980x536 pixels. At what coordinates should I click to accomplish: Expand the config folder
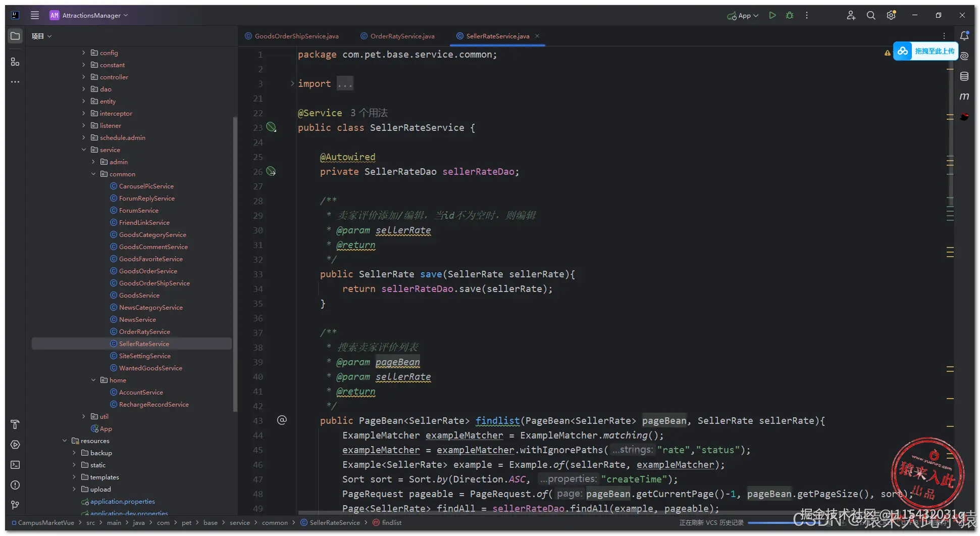click(x=84, y=53)
